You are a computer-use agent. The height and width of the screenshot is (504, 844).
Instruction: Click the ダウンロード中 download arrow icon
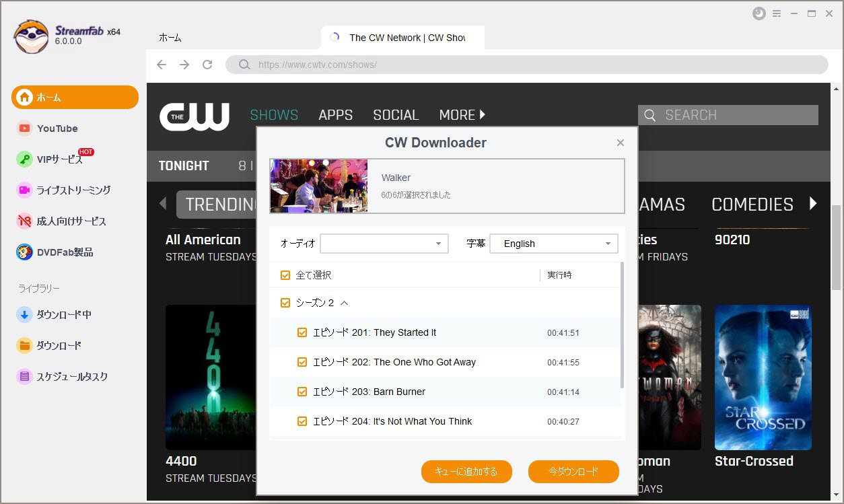[x=24, y=314]
